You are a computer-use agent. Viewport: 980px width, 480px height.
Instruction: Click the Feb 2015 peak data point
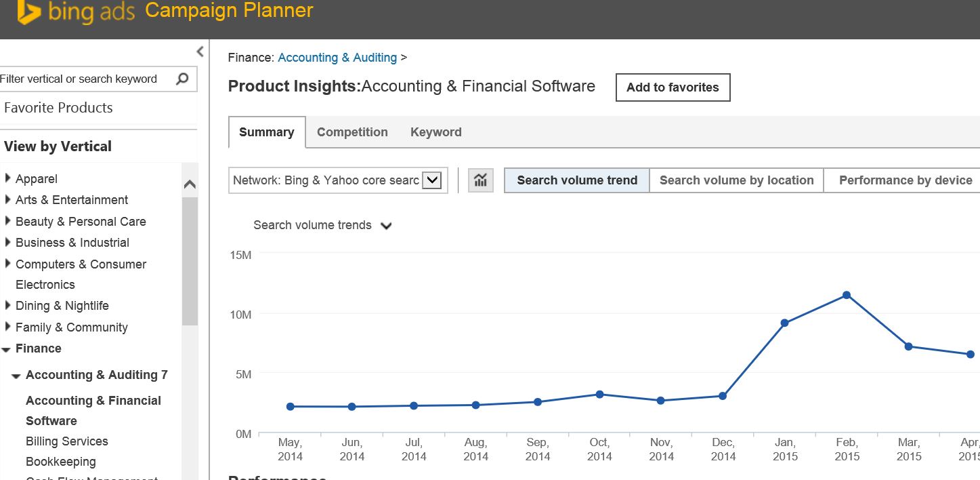tap(847, 296)
